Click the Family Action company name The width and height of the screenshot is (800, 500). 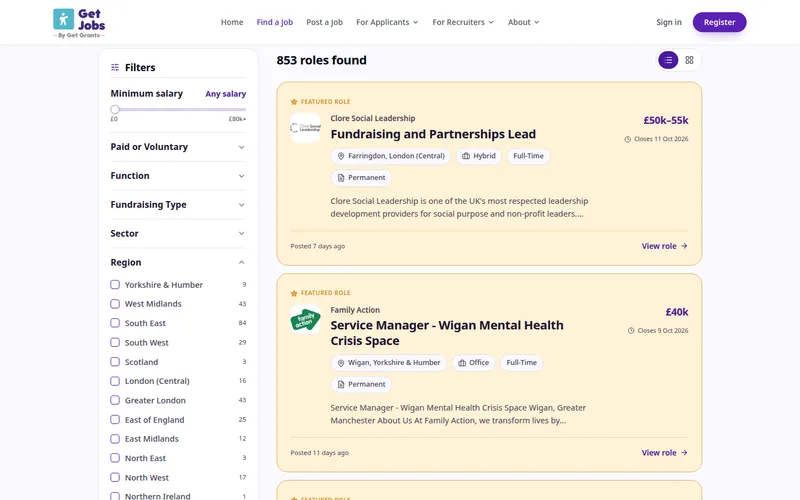[x=355, y=310]
